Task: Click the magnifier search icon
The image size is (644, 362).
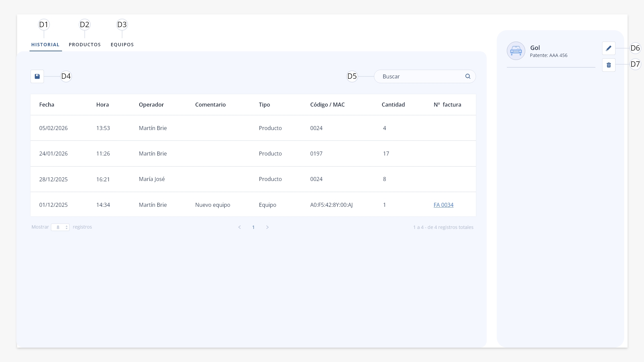Action: pos(468,76)
